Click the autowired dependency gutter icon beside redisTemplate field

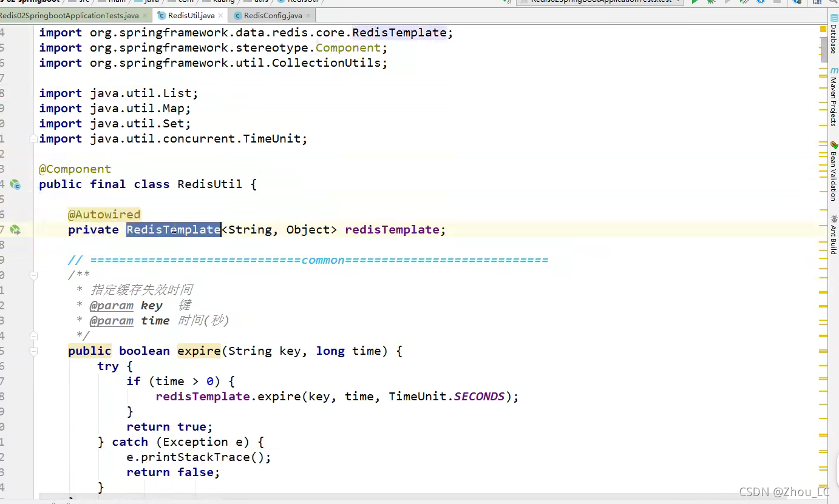(x=15, y=230)
